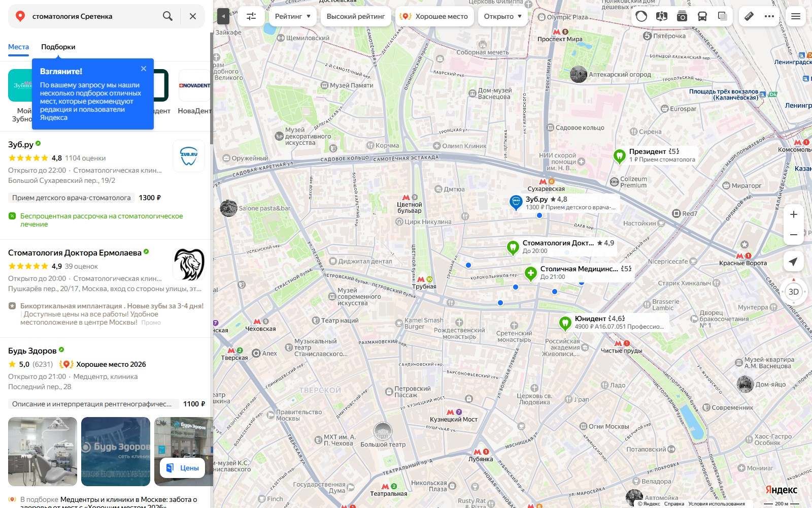This screenshot has height=508, width=812.
Task: Click the search magnifier icon
Action: click(167, 16)
